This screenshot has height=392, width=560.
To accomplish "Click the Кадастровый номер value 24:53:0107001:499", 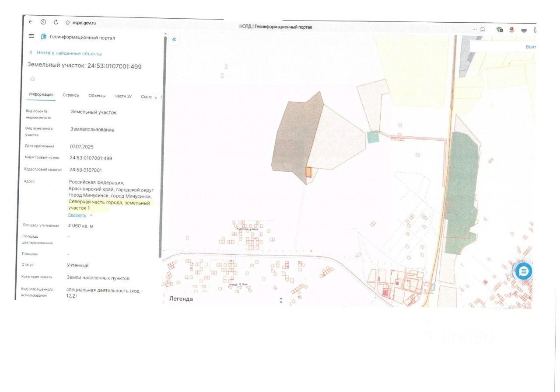I will click(x=91, y=158).
